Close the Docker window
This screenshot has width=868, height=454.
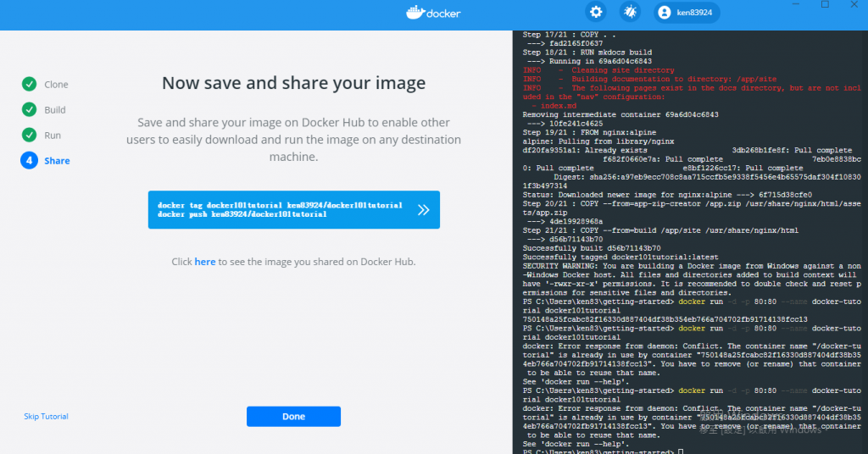(854, 4)
